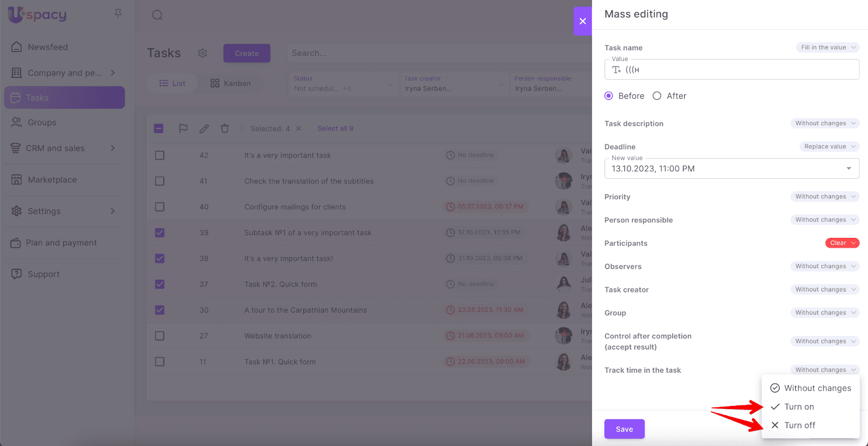Screen dimensions: 868x446
Task: Open Task description change-mode dropdown
Action: [825, 124]
